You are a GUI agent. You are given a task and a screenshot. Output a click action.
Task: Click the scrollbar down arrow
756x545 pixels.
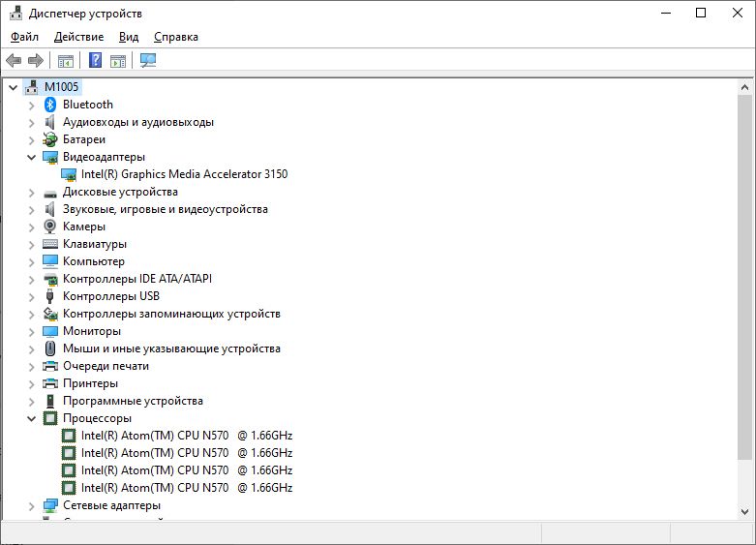[744, 512]
